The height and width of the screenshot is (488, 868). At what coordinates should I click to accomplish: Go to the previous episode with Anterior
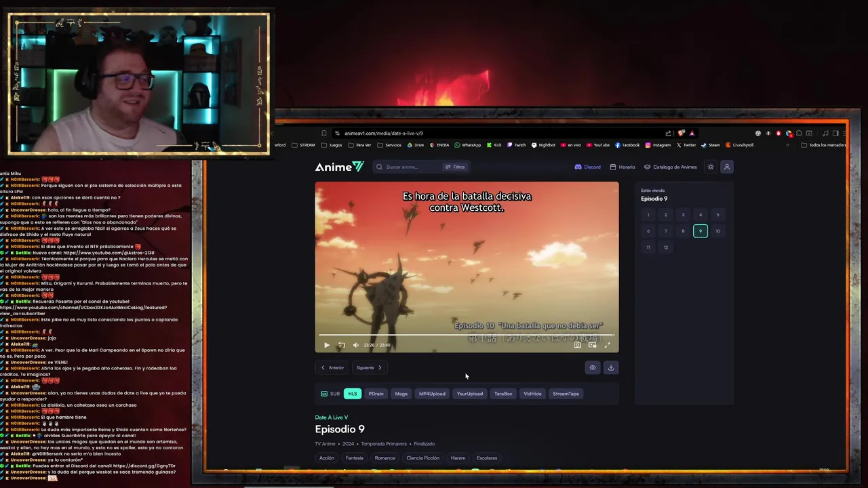332,367
